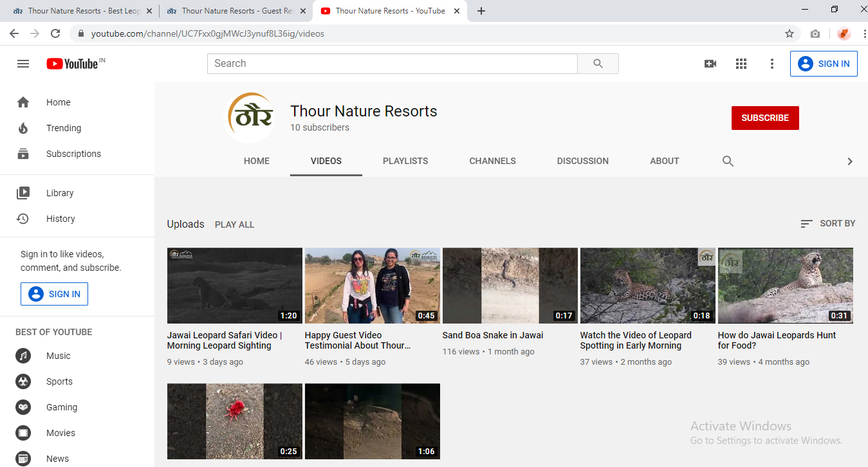Switch to the channel HOME tab
Image resolution: width=868 pixels, height=467 pixels.
[x=257, y=161]
